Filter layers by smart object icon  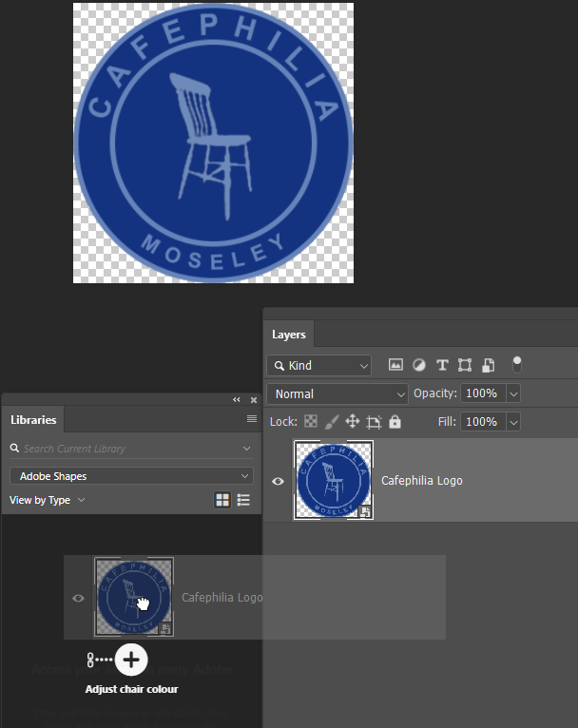point(488,365)
